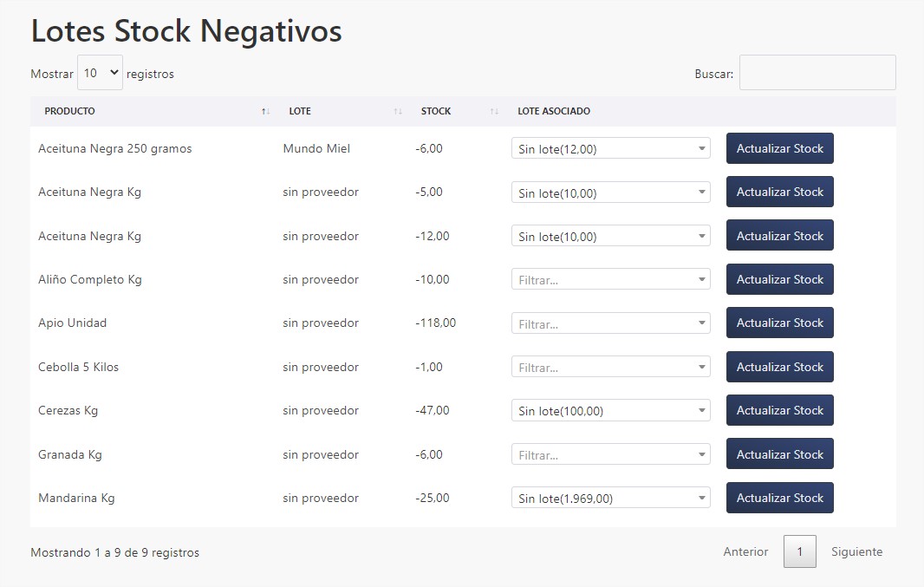Image resolution: width=924 pixels, height=587 pixels.
Task: Click Actualizar Stock for Apio Unidad
Action: tap(779, 323)
